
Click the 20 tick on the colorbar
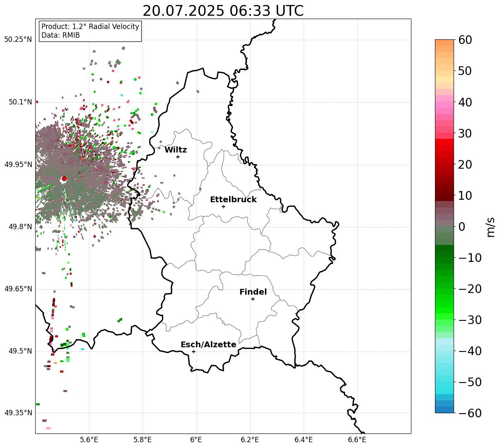[x=465, y=165]
